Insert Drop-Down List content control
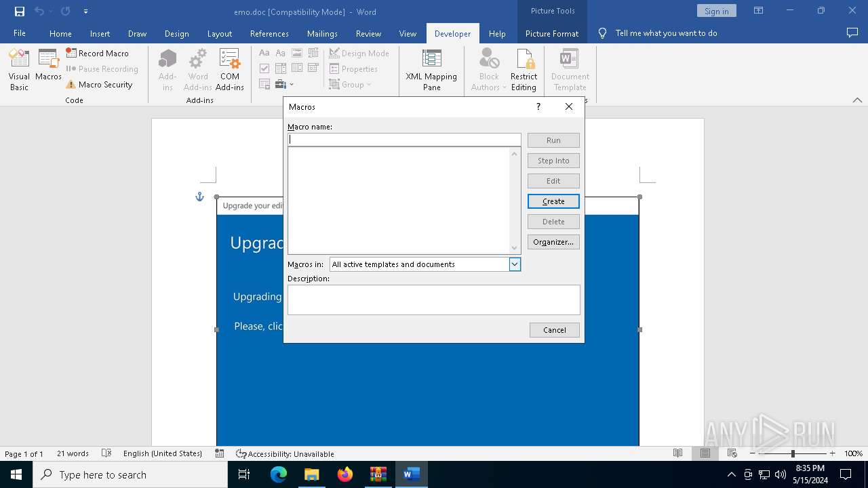Image resolution: width=868 pixels, height=488 pixels. (x=297, y=68)
